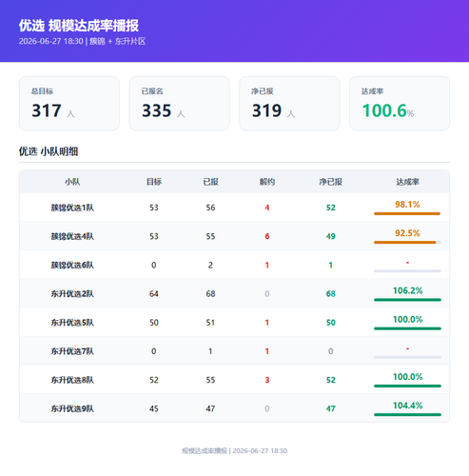
Task: Click the 优选 小队明细 section heading
Action: tap(49, 151)
